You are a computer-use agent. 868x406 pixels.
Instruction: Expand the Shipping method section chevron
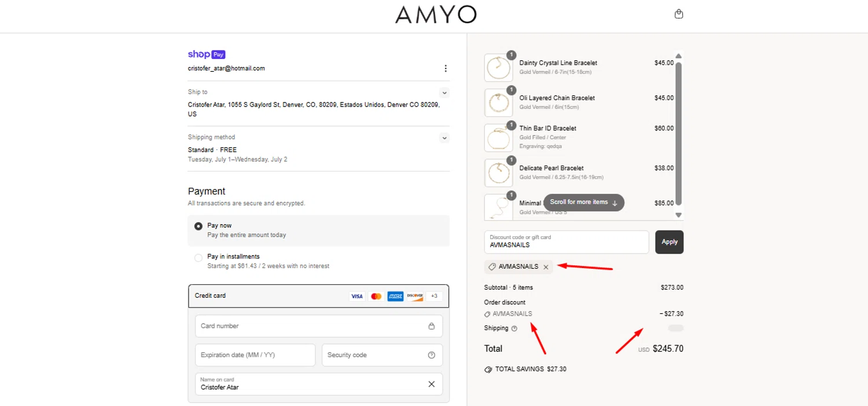coord(444,138)
